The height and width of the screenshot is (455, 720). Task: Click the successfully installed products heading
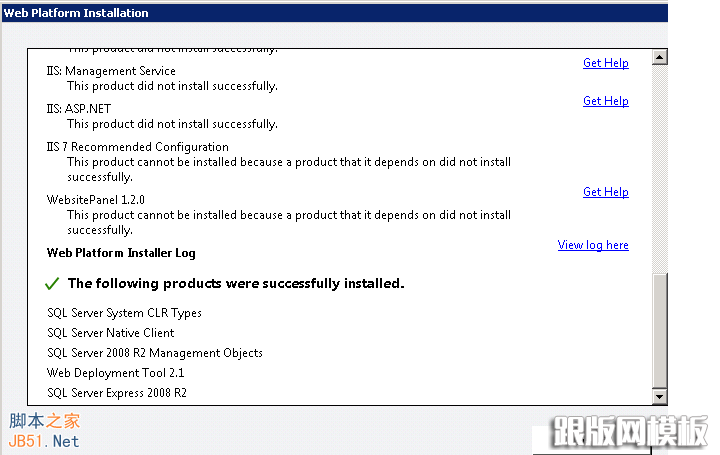click(236, 284)
